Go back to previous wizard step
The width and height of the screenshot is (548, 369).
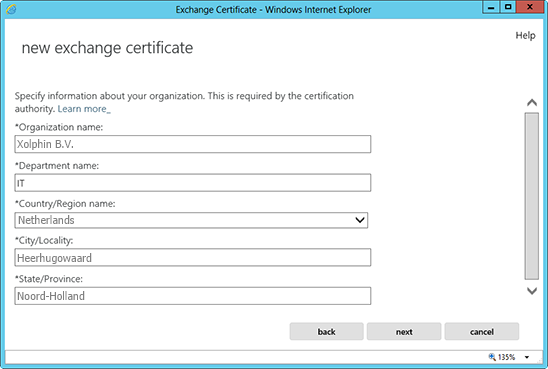pyautogui.click(x=326, y=331)
